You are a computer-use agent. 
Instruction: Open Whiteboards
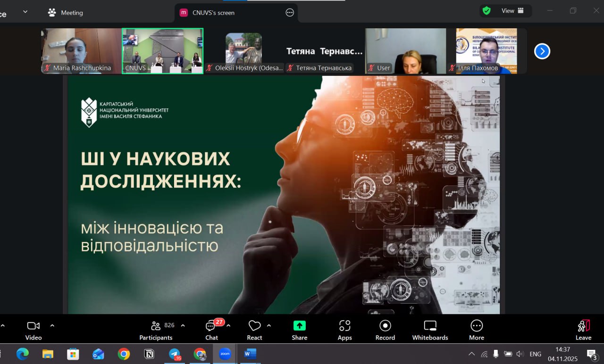[430, 330]
